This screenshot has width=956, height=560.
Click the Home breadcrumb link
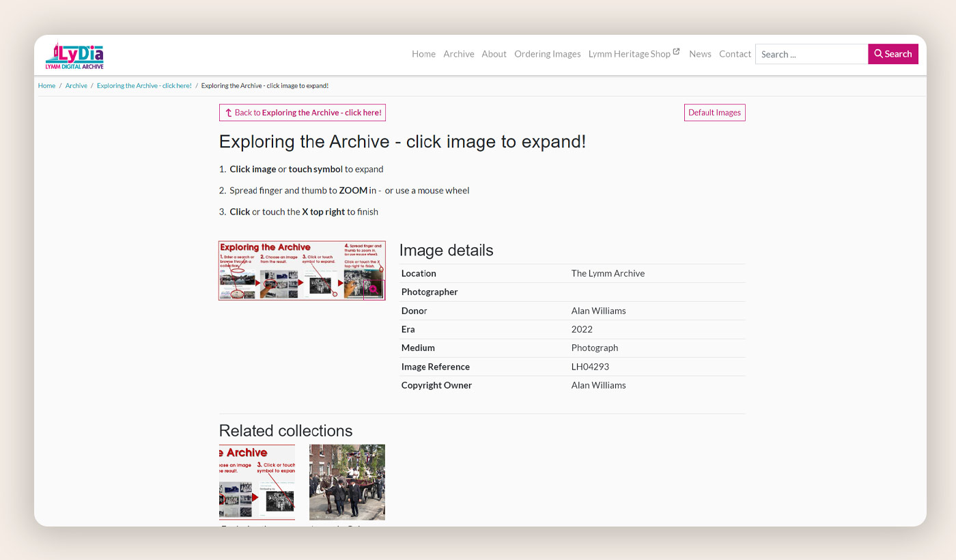(46, 85)
